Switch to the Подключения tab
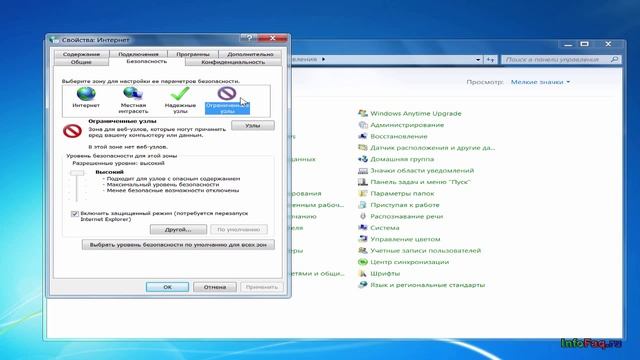The width and height of the screenshot is (640, 360). (x=138, y=54)
